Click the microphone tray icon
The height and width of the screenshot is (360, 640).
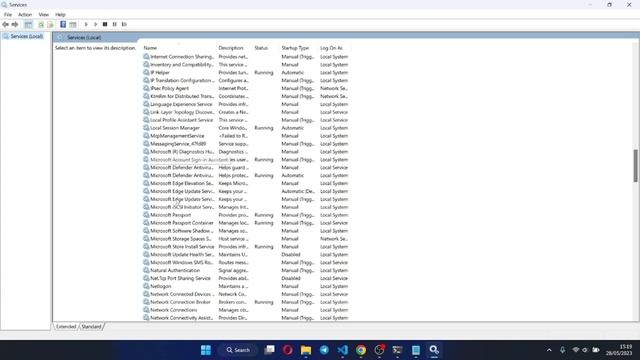click(562, 350)
